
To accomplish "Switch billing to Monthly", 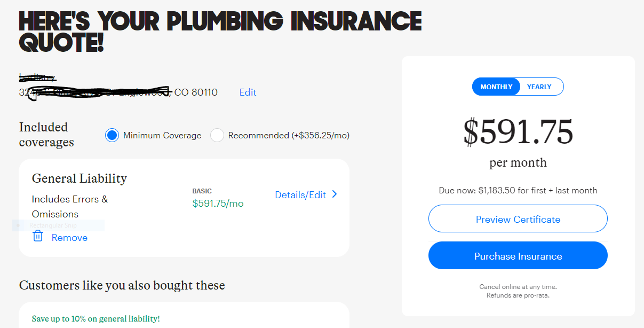I will tap(496, 87).
